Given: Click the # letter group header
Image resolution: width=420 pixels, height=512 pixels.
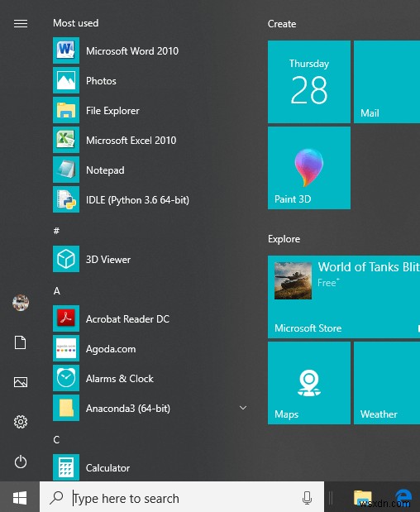Looking at the screenshot, I should click(x=56, y=231).
